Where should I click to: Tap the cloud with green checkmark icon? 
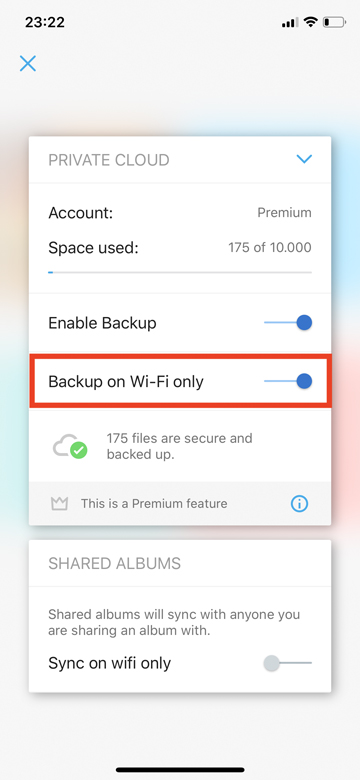point(70,446)
